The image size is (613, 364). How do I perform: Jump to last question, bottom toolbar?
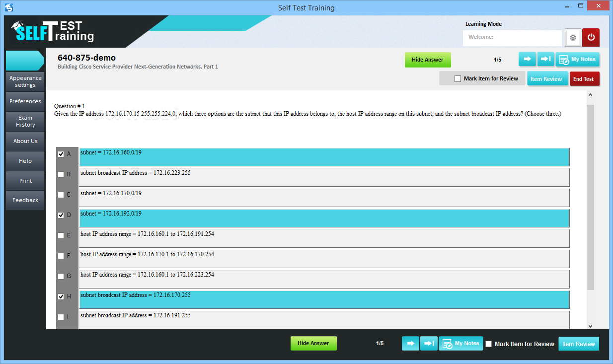pyautogui.click(x=429, y=343)
